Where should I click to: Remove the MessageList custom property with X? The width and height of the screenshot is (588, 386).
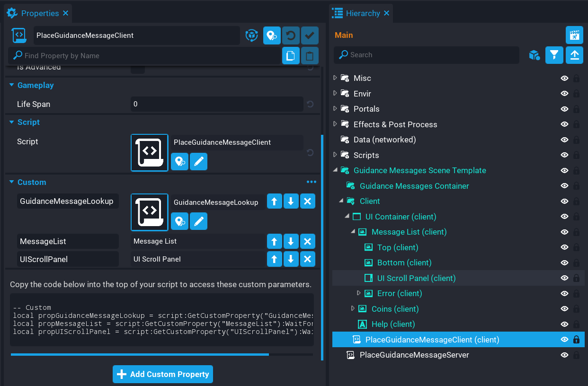(307, 242)
